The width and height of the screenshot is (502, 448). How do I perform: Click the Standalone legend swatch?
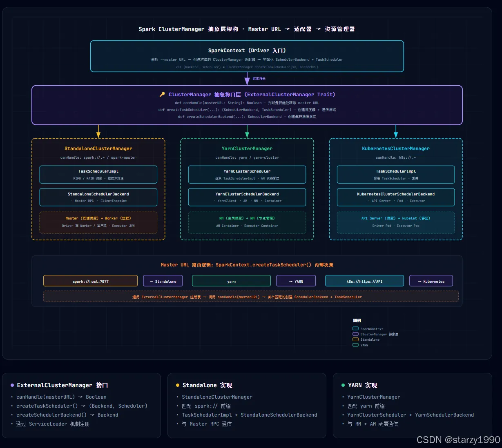point(355,339)
